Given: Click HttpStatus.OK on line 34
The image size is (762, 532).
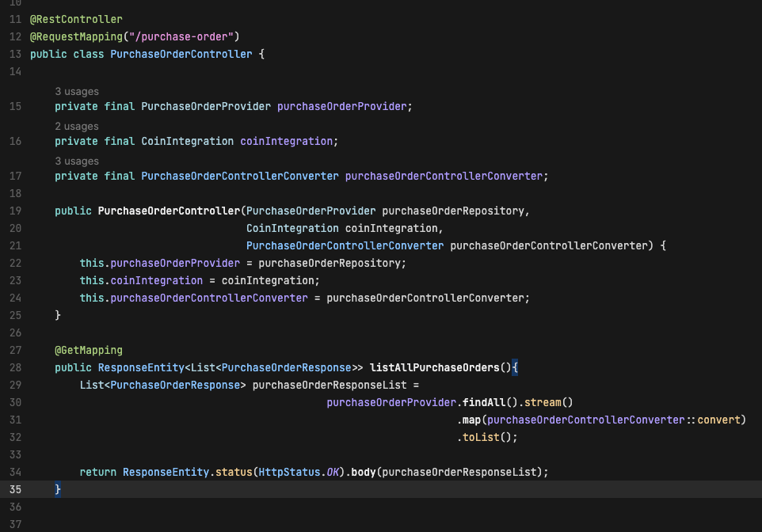Looking at the screenshot, I should point(299,473).
